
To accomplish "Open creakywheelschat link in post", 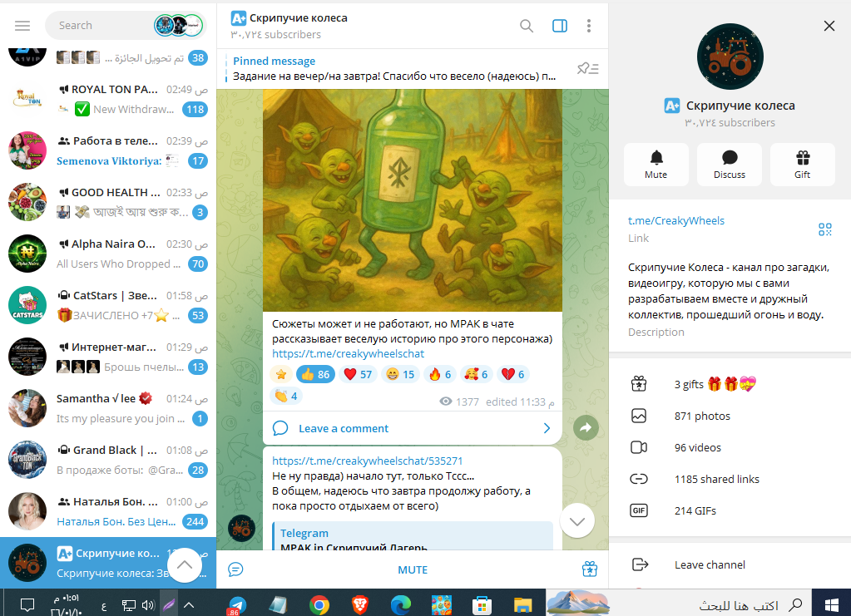I will pos(348,353).
